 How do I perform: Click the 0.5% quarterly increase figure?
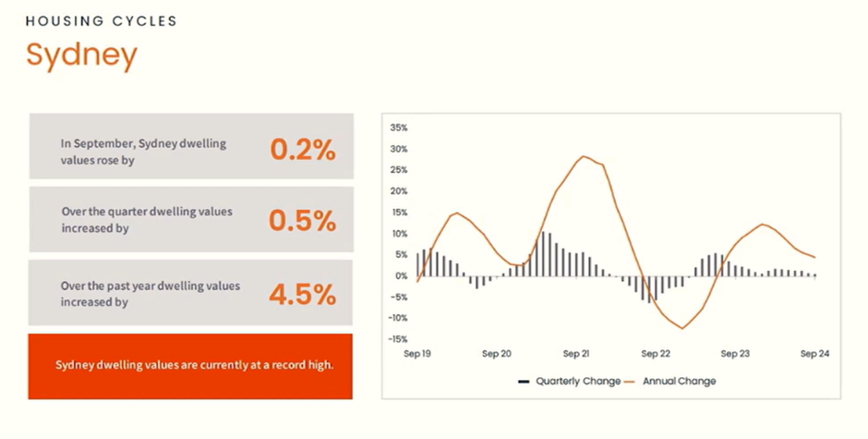click(x=302, y=220)
